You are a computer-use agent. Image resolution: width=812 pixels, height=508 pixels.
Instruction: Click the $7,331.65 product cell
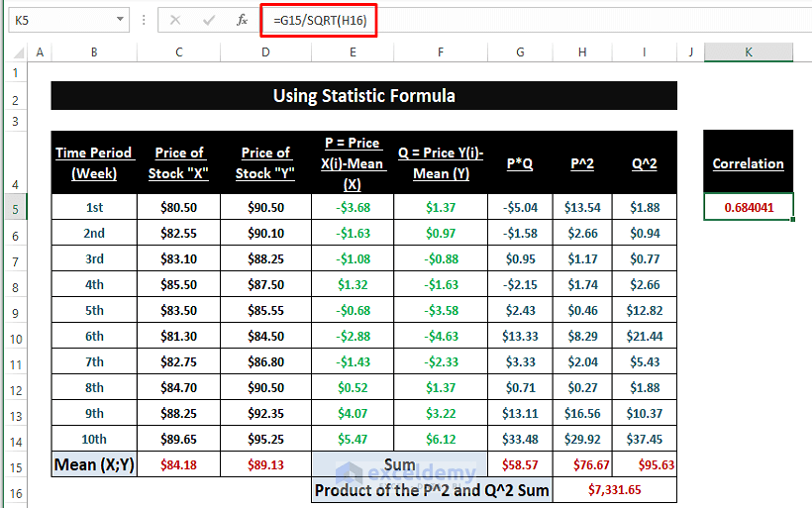[x=614, y=490]
